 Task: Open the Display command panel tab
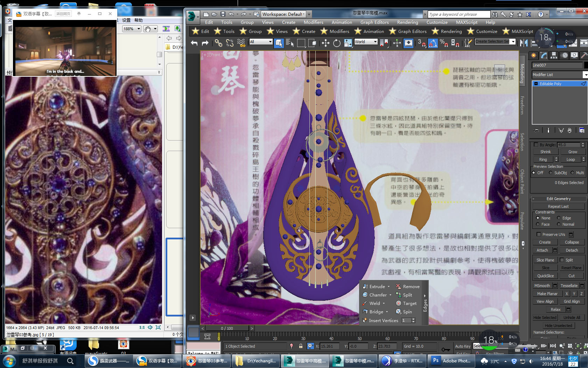[x=574, y=55]
